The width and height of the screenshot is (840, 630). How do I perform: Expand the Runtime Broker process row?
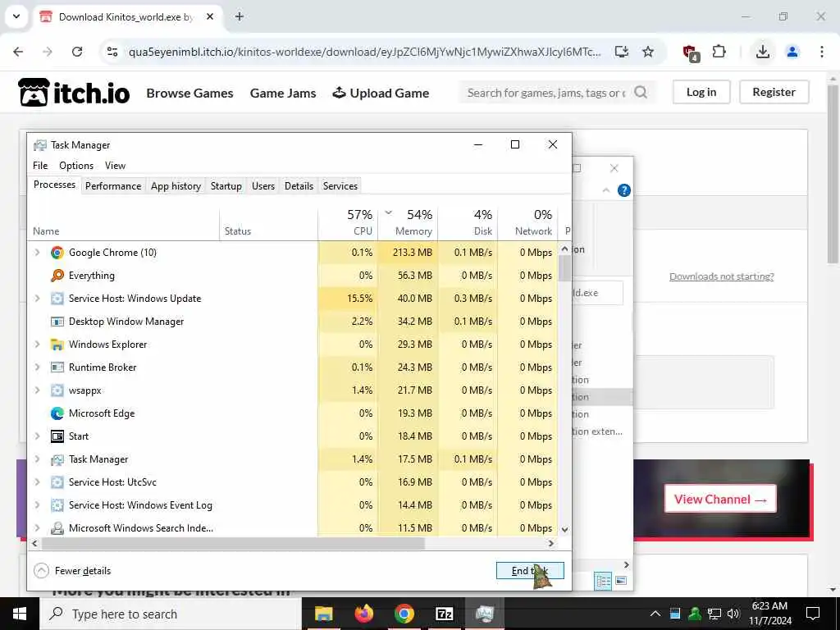click(38, 367)
